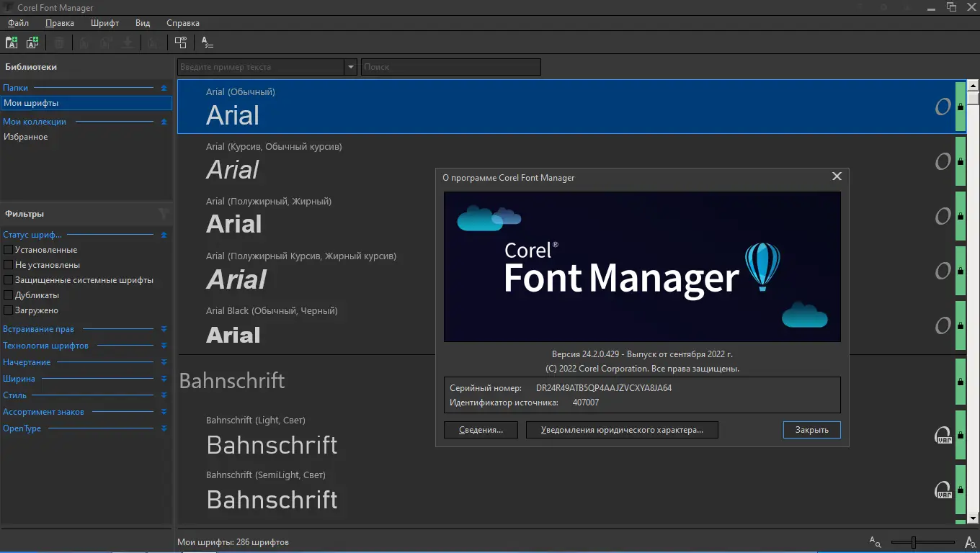Click lock icon on Bahnschrift (SemiLight, Свет) row
The width and height of the screenshot is (980, 553).
961,490
